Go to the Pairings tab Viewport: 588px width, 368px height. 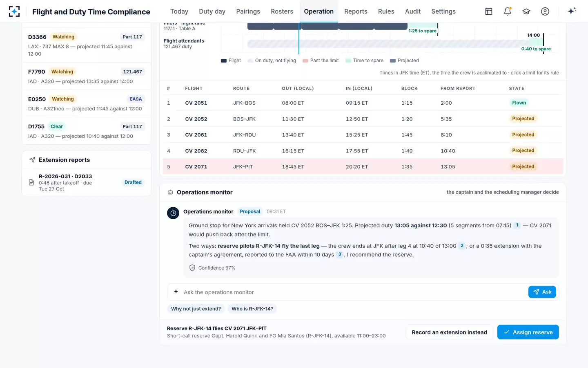[248, 11]
